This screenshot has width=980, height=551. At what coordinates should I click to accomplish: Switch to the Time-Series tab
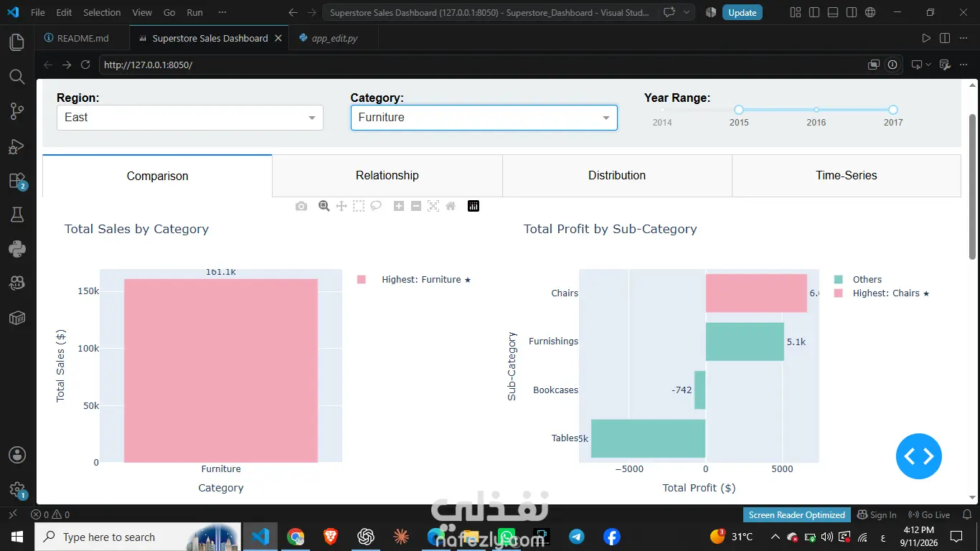click(x=847, y=175)
